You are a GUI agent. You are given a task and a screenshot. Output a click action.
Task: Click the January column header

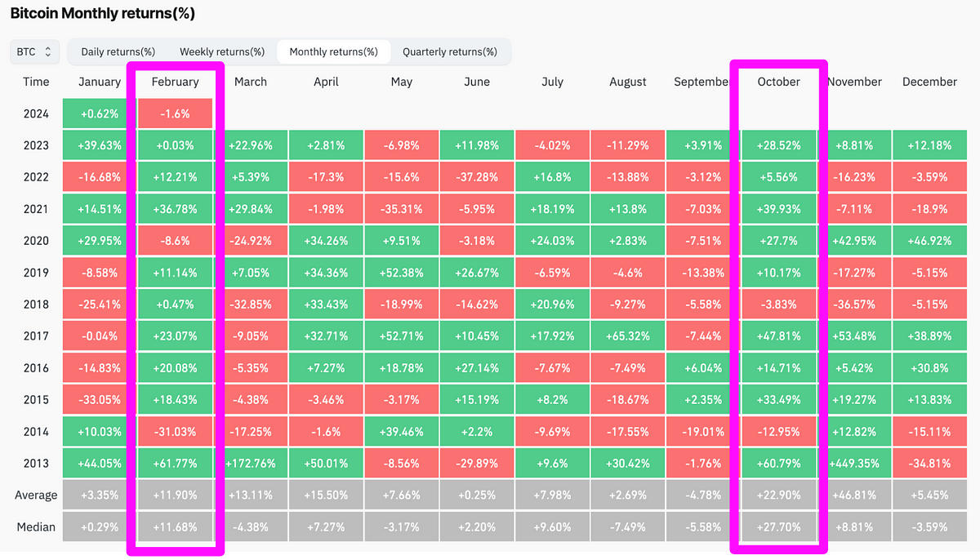pyautogui.click(x=100, y=82)
